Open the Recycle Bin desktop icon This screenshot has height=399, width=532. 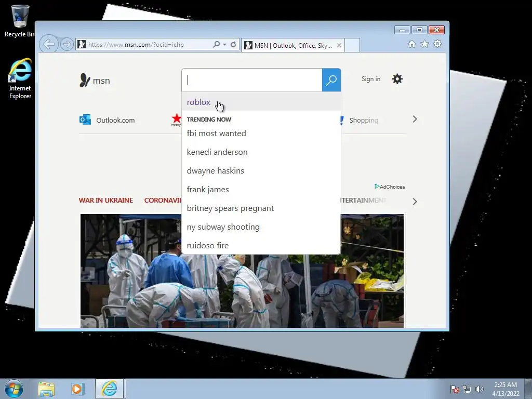20,21
